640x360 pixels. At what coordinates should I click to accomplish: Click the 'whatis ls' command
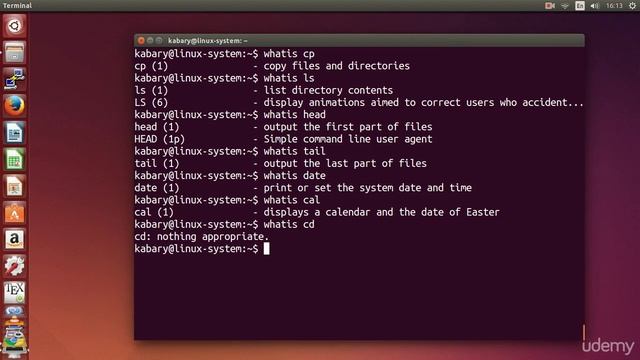click(x=289, y=78)
